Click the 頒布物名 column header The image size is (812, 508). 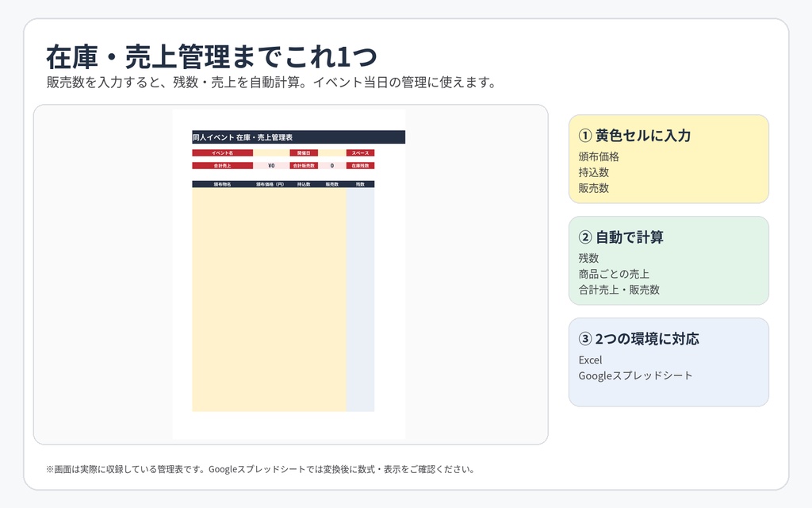223,184
